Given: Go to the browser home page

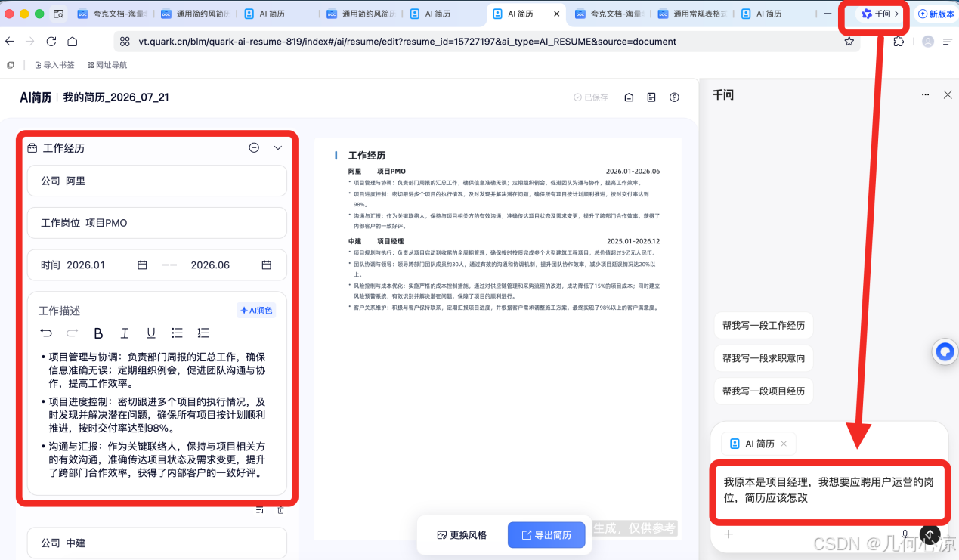Looking at the screenshot, I should coord(73,42).
